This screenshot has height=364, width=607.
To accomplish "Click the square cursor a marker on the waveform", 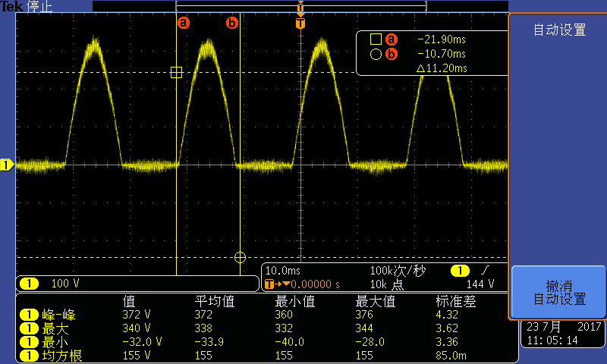I will click(x=176, y=73).
